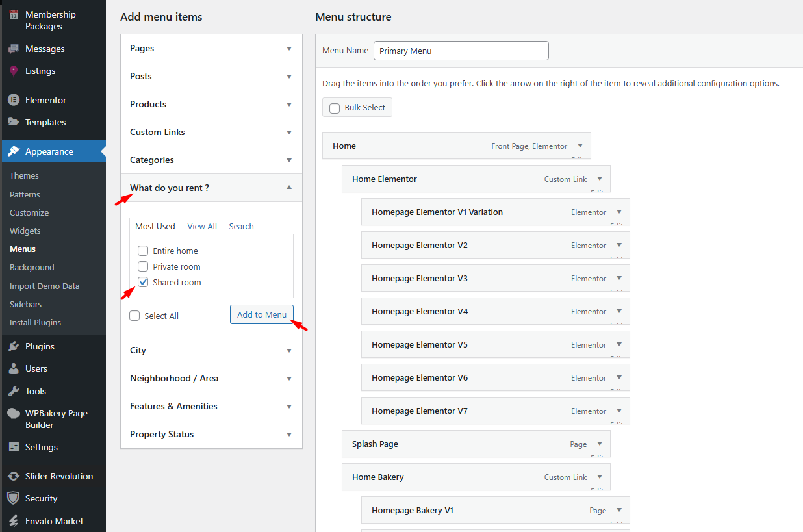Click into the Menu Name field

click(461, 51)
